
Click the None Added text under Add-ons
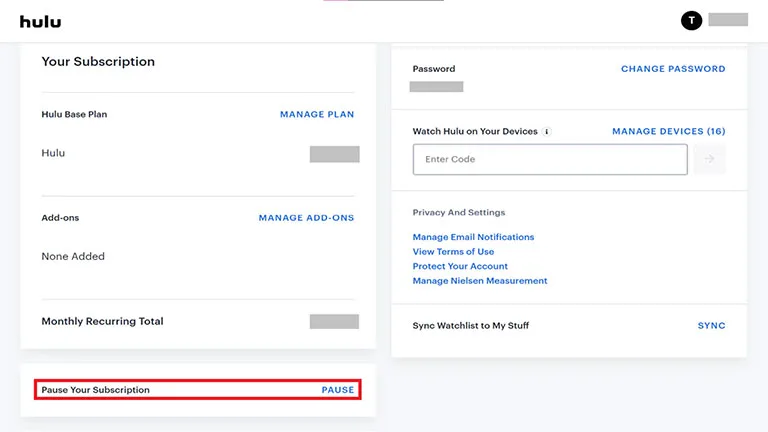[x=73, y=256]
